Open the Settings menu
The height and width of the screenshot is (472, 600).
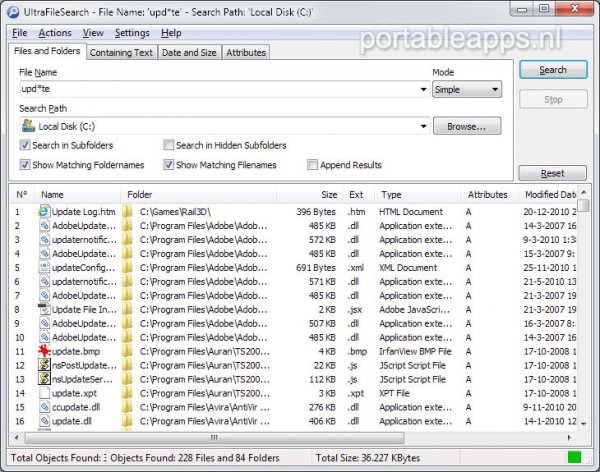tap(131, 33)
